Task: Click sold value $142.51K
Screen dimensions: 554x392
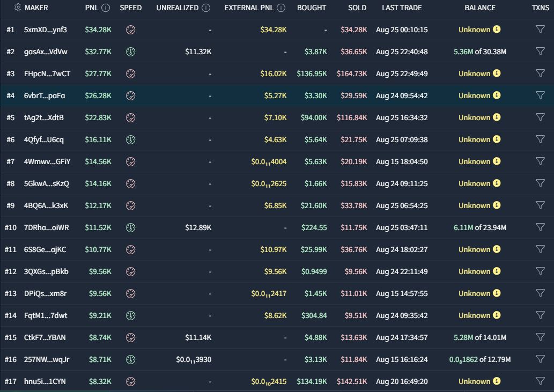Action: point(352,381)
